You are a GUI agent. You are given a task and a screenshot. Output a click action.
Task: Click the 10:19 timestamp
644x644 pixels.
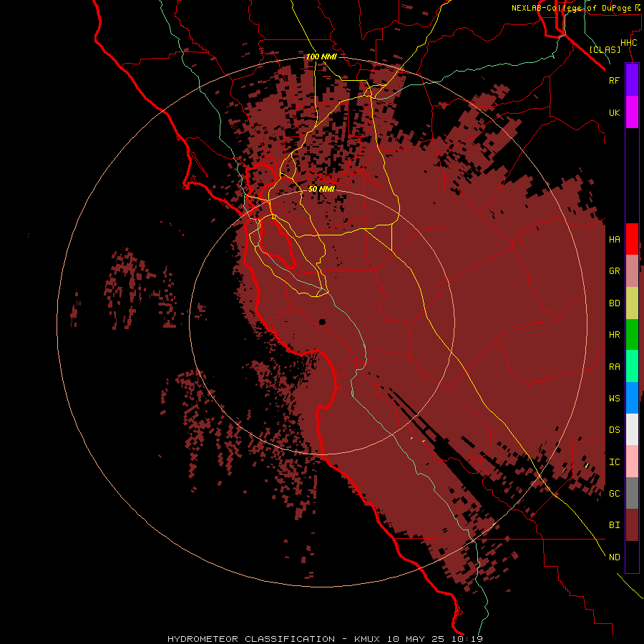click(x=468, y=639)
